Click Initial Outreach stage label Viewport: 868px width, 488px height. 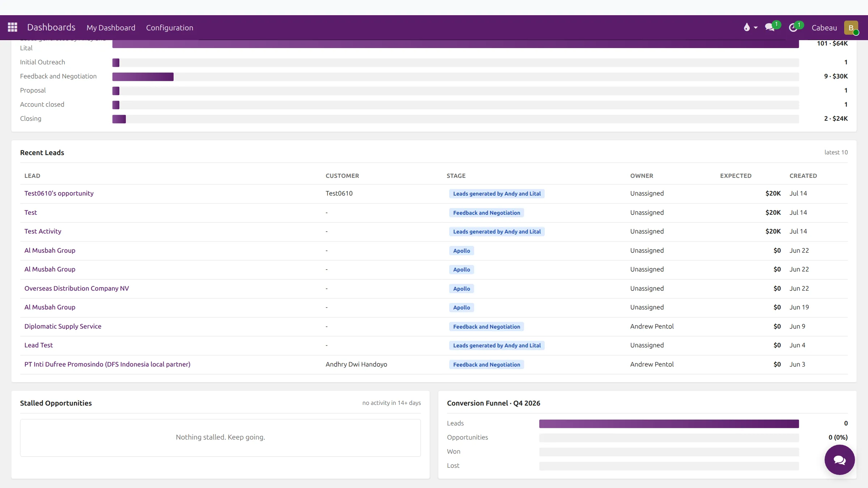click(43, 62)
